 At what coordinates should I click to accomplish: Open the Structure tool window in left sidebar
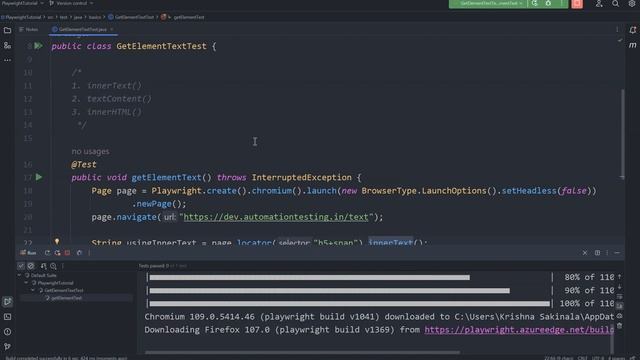pos(7,45)
